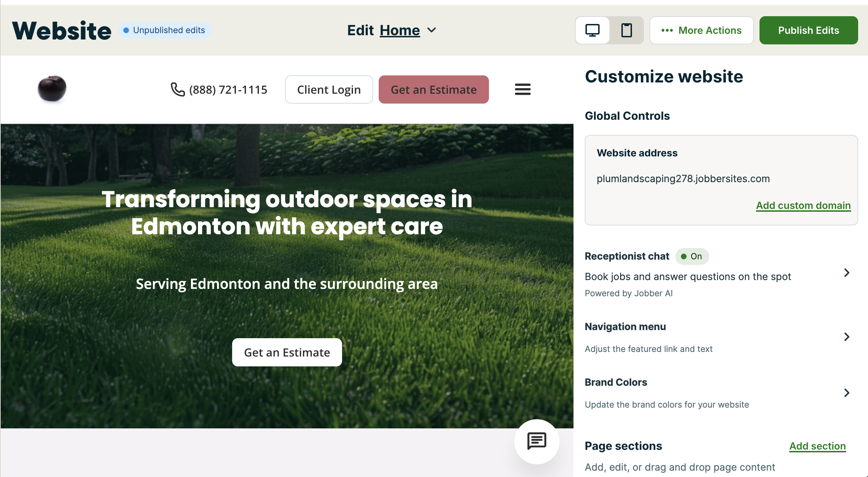Viewport: 868px width, 477px height.
Task: Expand the Navigation menu settings
Action: point(847,337)
